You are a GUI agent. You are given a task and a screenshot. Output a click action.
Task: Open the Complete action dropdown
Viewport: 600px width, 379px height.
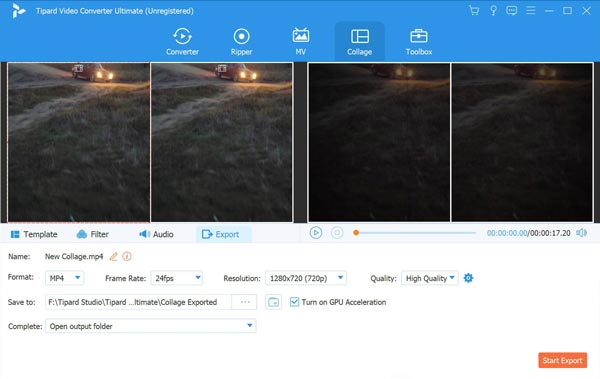tap(150, 326)
